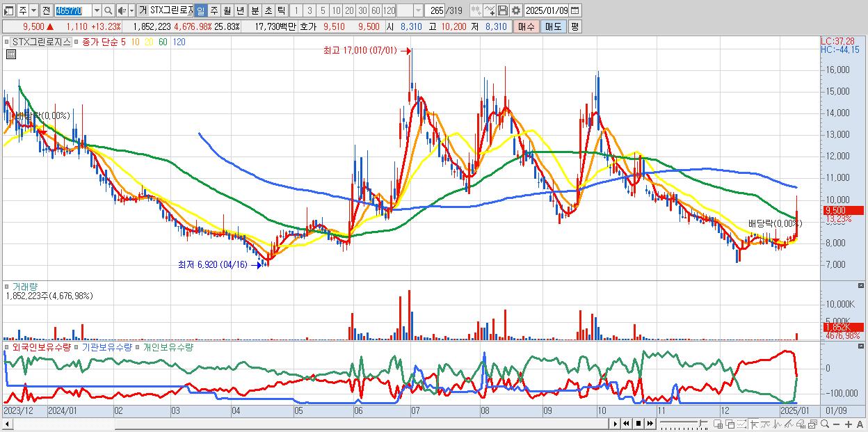Click the STX그린로지스 chart legend label
Viewport: 868px width, 432px height.
tap(42, 42)
